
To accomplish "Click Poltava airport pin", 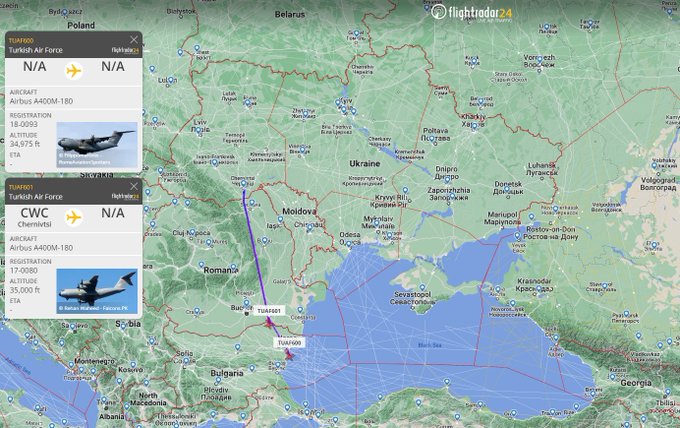I will [x=432, y=139].
